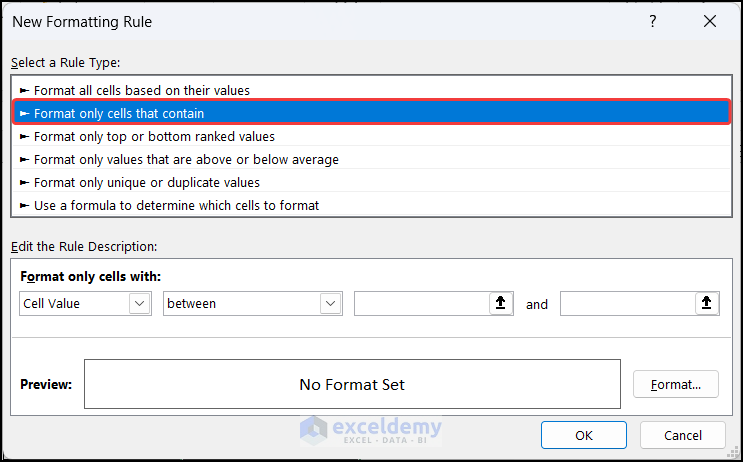Click the first value input field
This screenshot has width=743, height=462.
click(421, 304)
